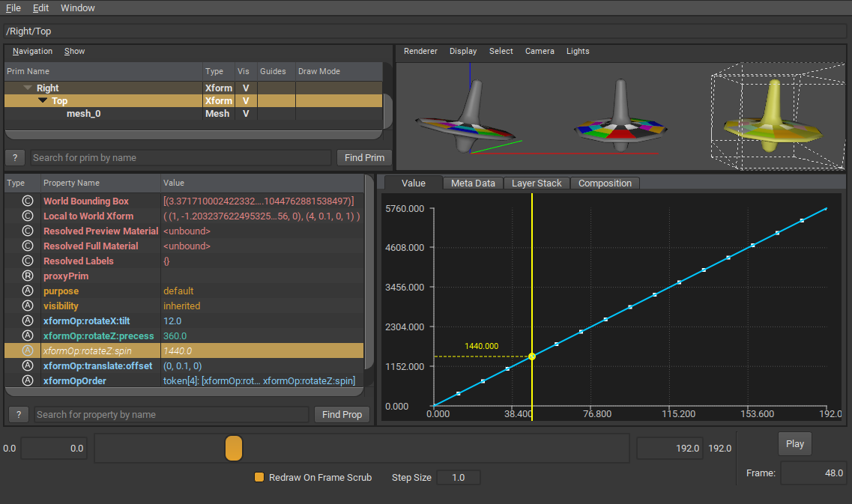Toggle visibility of the Top prim
This screenshot has height=504, width=852.
tap(245, 101)
